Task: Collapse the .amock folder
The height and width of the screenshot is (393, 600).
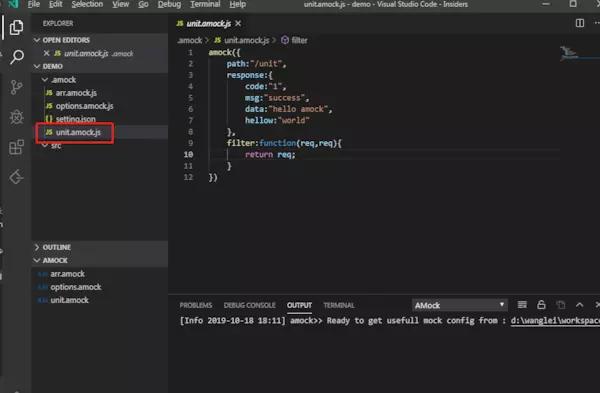Action: pyautogui.click(x=45, y=80)
